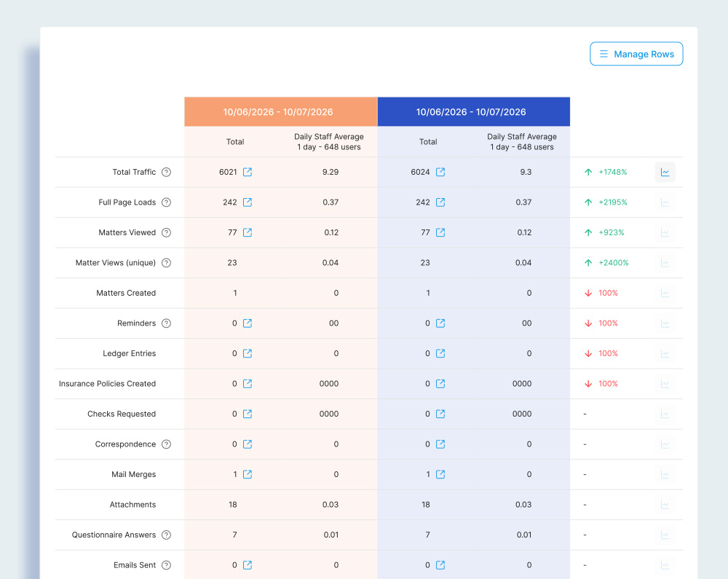This screenshot has height=579, width=728.
Task: Select the orange date range header
Action: pyautogui.click(x=280, y=112)
